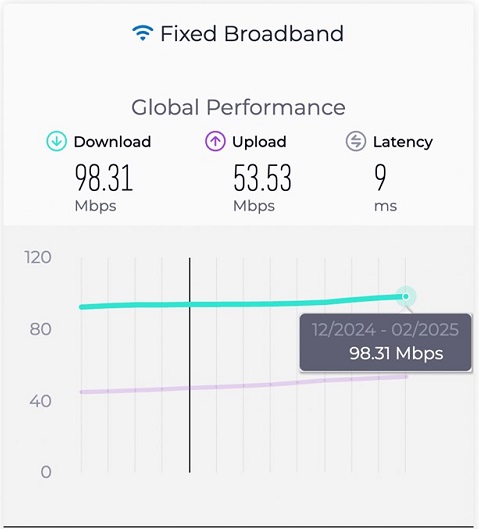Click the 0 y-axis label
The width and height of the screenshot is (480, 529).
46,472
